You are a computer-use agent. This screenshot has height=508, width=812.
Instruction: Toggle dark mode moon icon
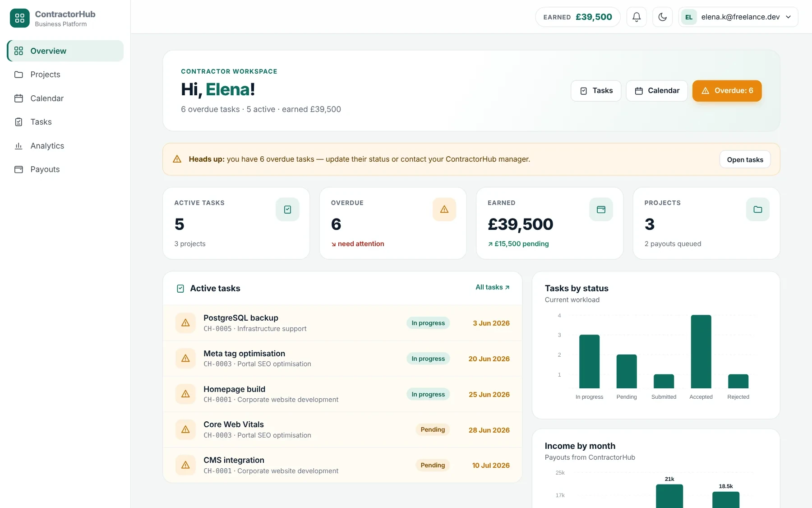(x=662, y=17)
